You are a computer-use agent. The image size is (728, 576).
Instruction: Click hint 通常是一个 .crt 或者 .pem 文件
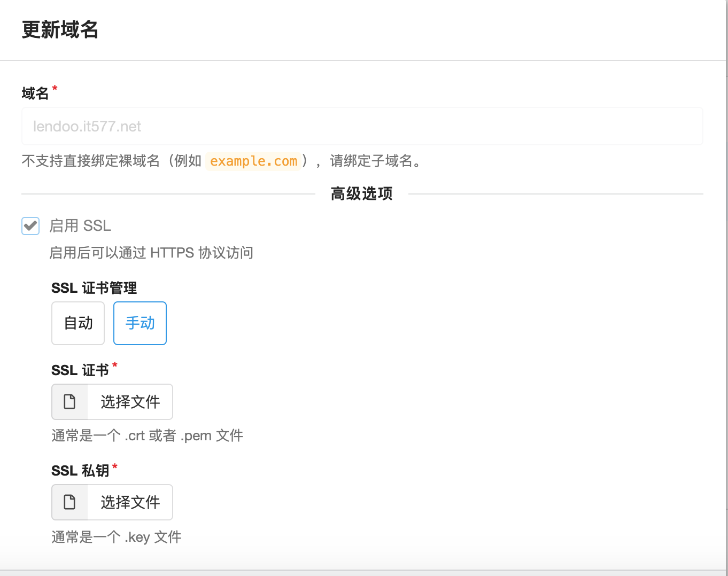tap(148, 435)
